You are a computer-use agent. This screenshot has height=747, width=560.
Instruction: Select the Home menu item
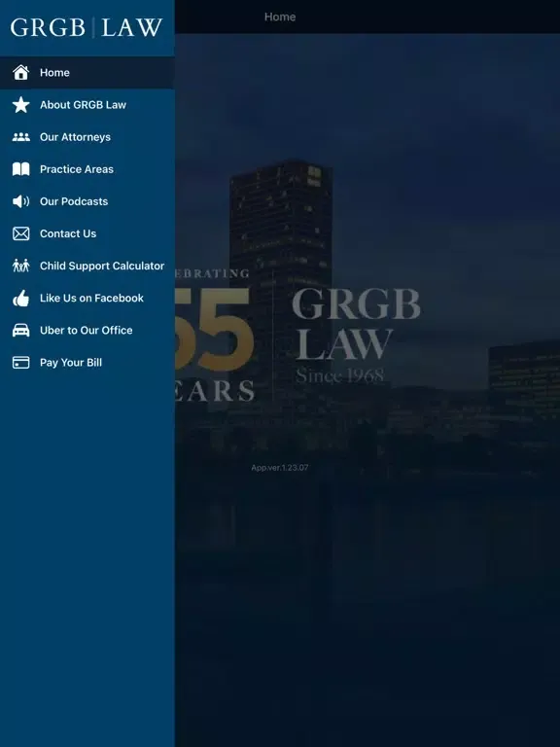click(87, 72)
